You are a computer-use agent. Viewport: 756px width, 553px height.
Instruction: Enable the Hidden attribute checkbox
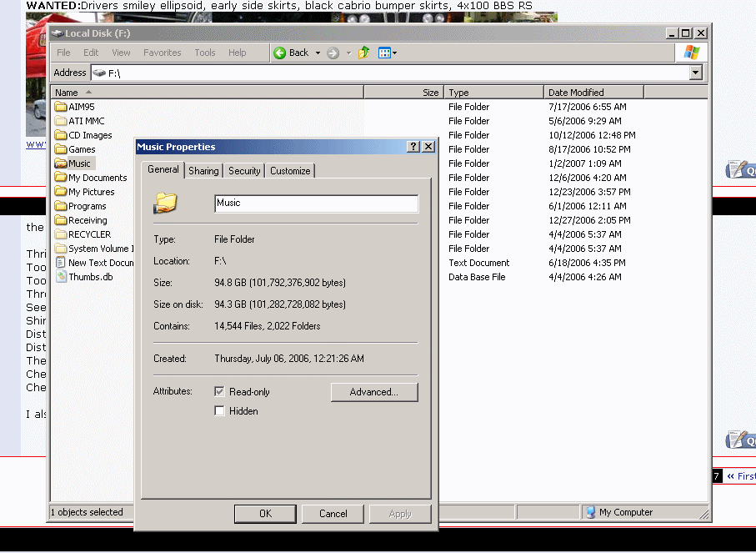tap(219, 411)
